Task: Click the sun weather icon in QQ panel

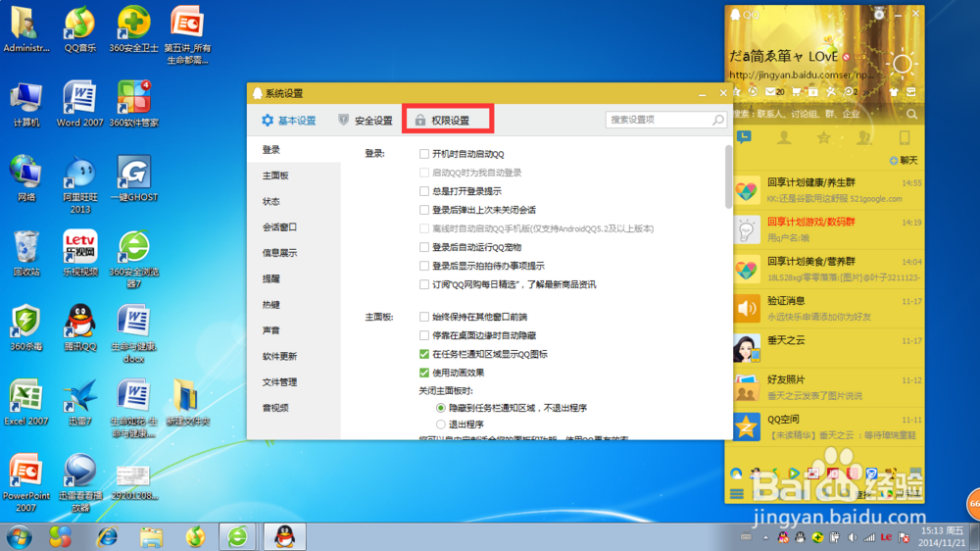Action: coord(902,64)
